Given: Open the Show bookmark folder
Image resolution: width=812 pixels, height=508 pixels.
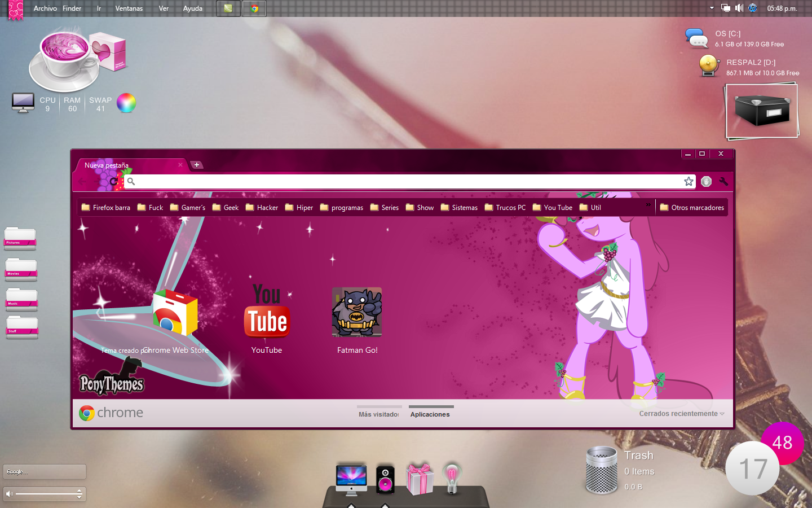Looking at the screenshot, I should 420,207.
